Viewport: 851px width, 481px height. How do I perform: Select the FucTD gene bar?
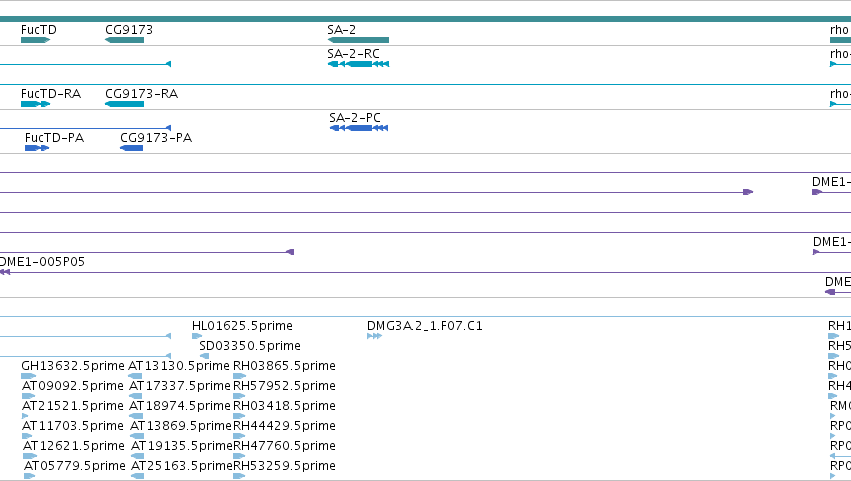click(x=35, y=40)
